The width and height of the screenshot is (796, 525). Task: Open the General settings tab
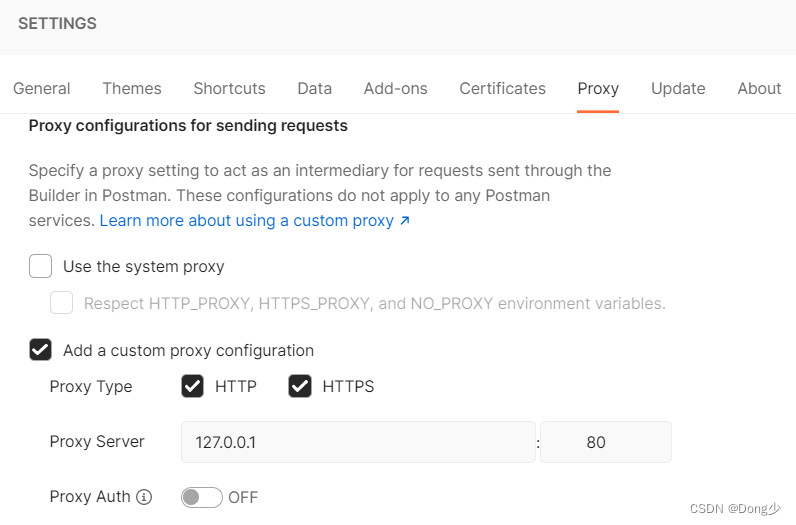tap(42, 88)
